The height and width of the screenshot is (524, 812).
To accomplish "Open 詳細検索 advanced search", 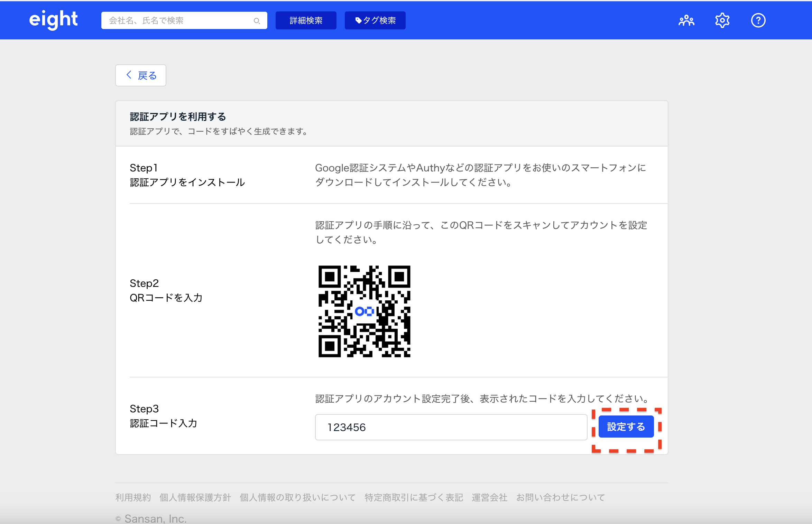I will click(x=306, y=21).
